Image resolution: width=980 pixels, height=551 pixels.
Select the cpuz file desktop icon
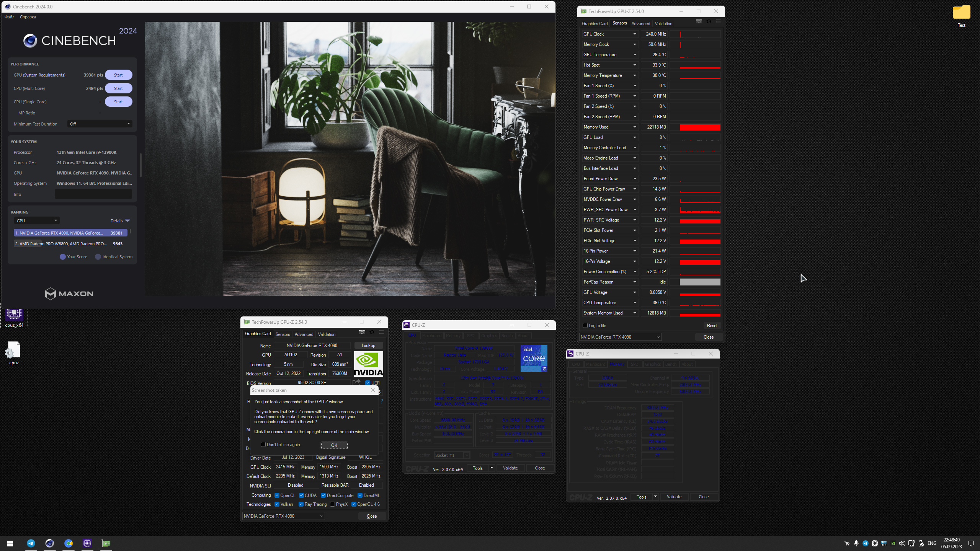[x=14, y=353]
